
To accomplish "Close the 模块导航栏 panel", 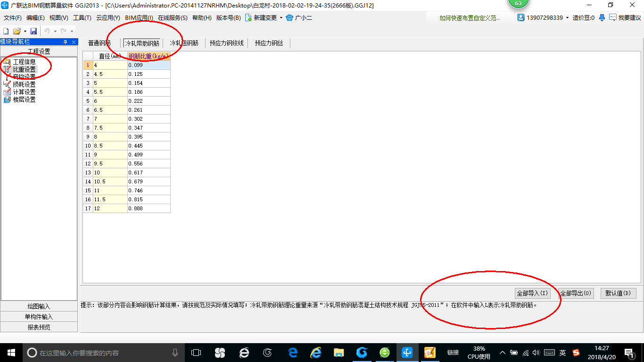I will (74, 42).
